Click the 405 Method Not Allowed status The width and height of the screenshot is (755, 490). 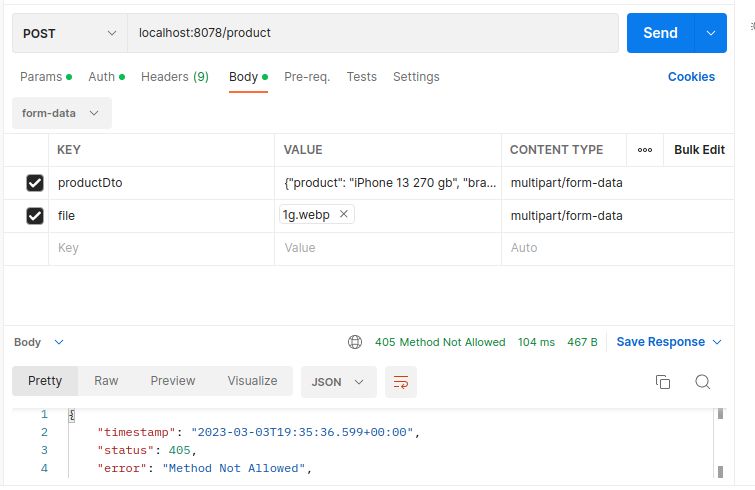point(440,342)
